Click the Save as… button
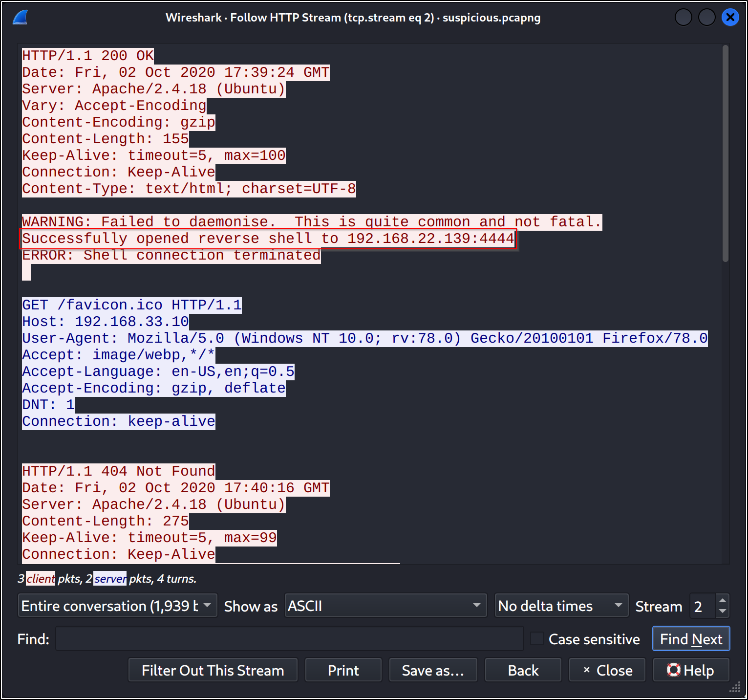 pos(433,670)
